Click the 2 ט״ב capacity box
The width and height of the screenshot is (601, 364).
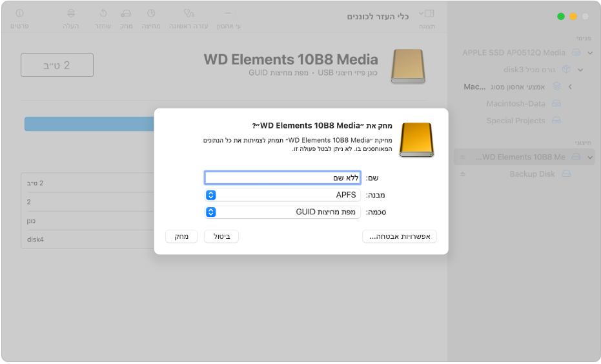[57, 65]
